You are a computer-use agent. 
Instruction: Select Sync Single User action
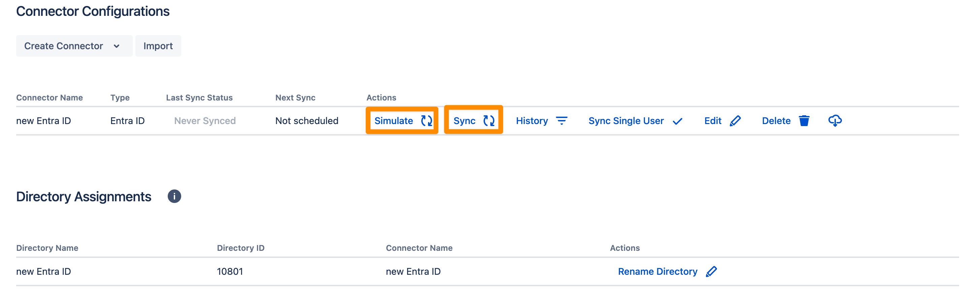pos(626,121)
